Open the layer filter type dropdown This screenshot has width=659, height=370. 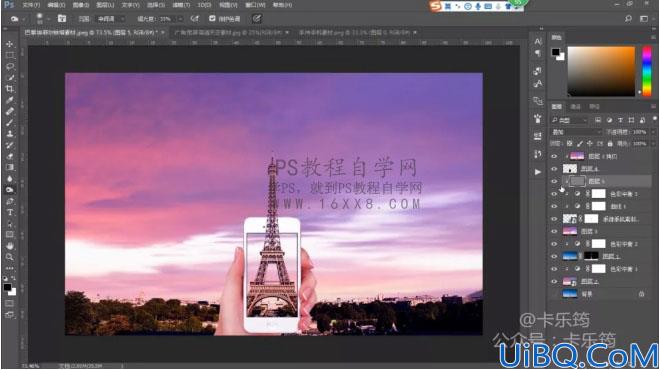pyautogui.click(x=569, y=120)
